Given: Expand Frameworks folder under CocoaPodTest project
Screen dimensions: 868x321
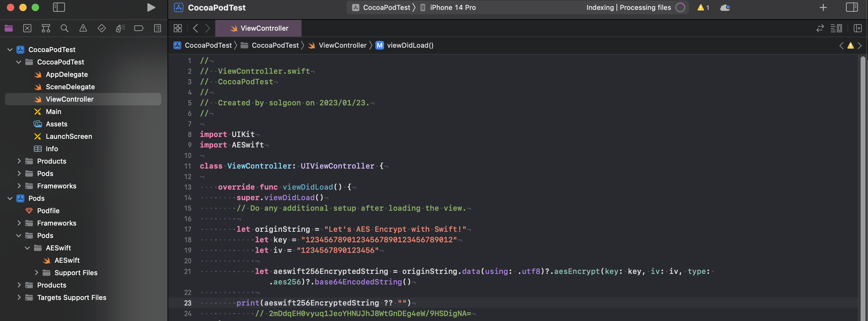Looking at the screenshot, I should tap(19, 186).
